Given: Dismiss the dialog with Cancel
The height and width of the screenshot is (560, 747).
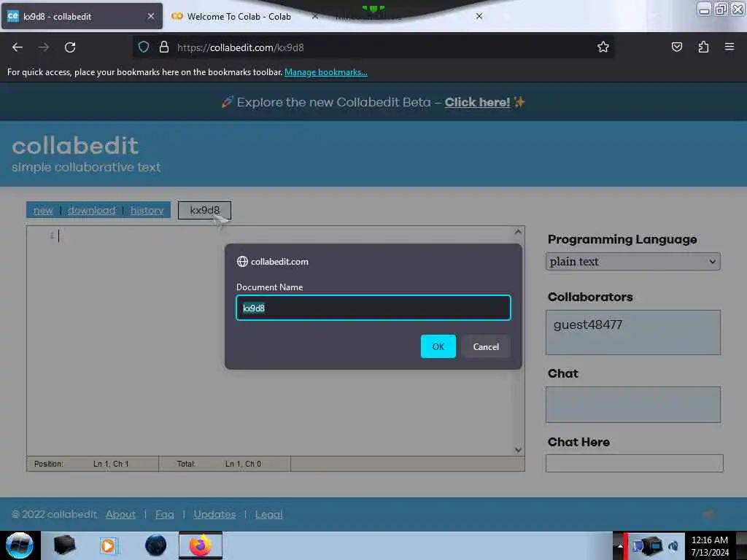Looking at the screenshot, I should point(485,346).
